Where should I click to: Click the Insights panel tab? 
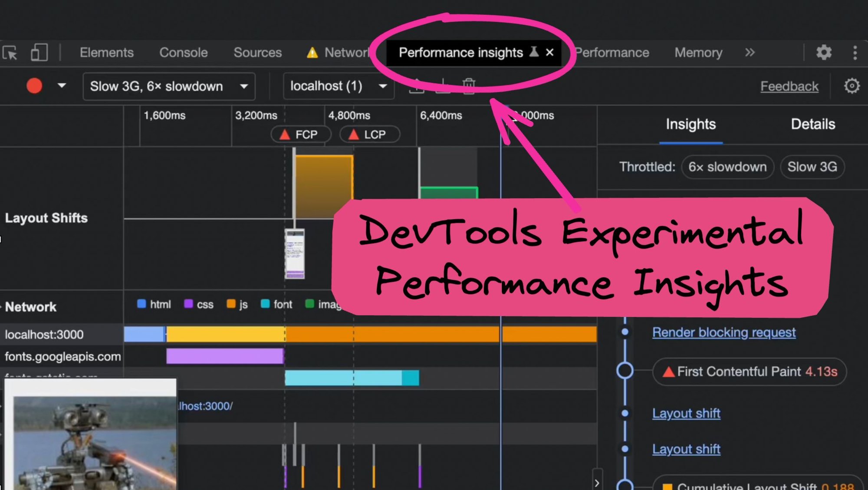690,123
